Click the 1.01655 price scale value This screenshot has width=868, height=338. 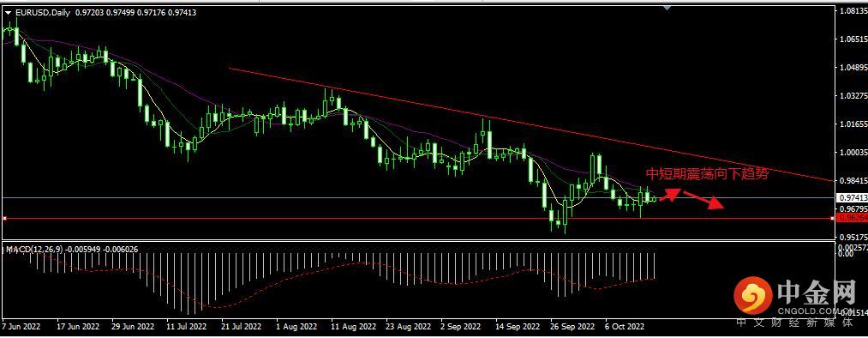click(x=853, y=124)
